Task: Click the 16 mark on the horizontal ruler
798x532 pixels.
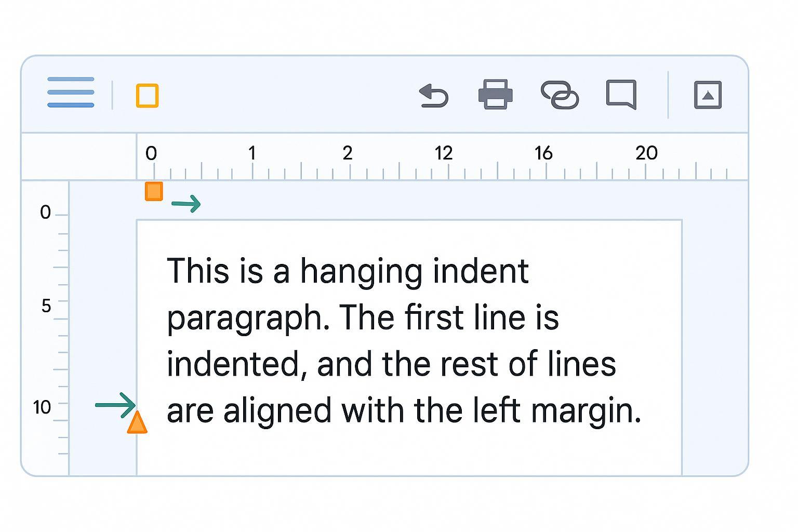Action: click(x=543, y=153)
